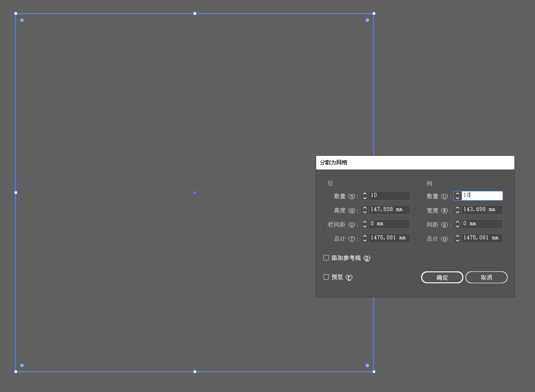Image resolution: width=535 pixels, height=392 pixels.
Task: Click the bottom-left corner handle of selection
Action: coord(16,371)
